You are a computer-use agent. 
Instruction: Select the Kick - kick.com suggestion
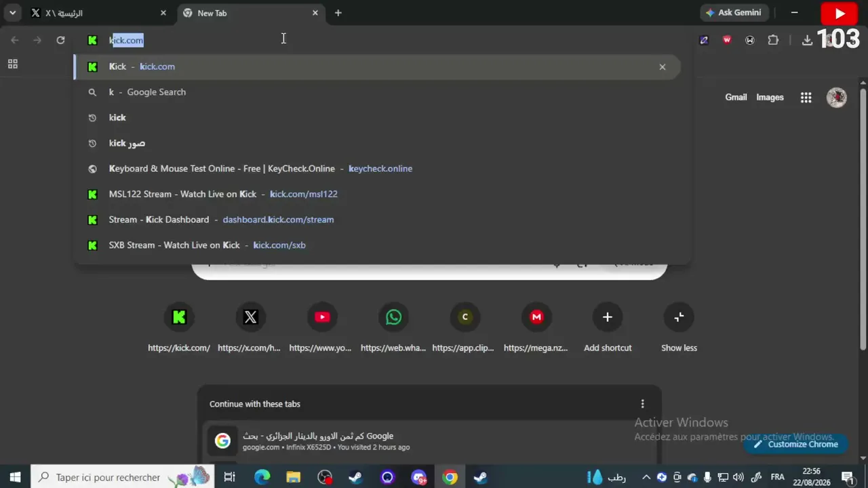click(376, 66)
